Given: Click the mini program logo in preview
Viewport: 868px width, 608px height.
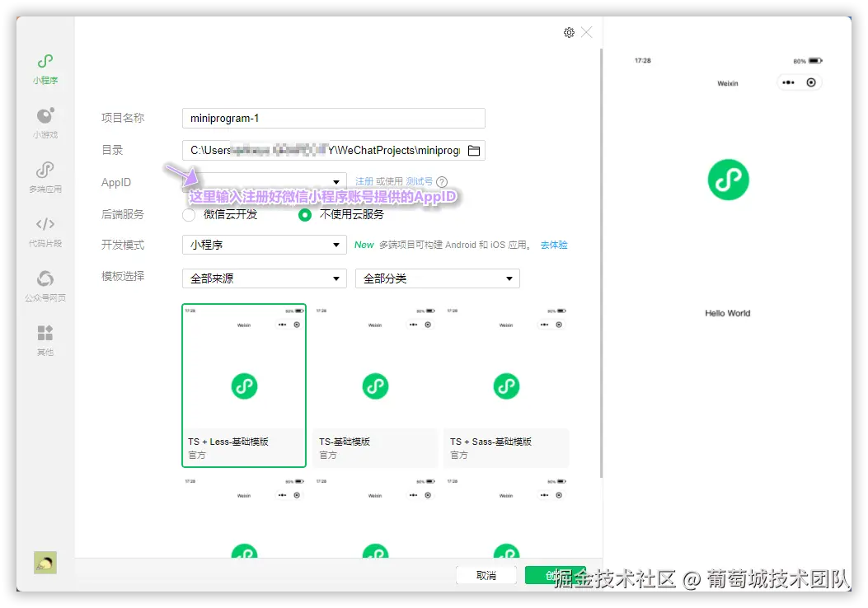Looking at the screenshot, I should 729,180.
